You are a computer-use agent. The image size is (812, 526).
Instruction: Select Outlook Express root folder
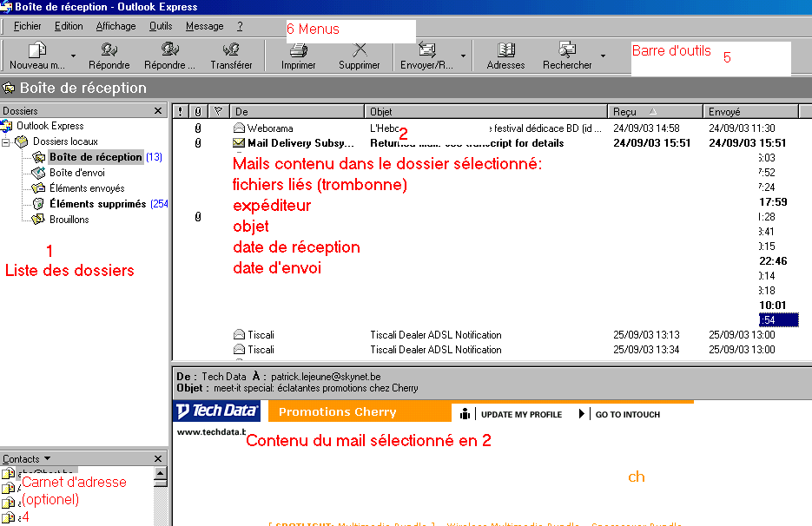click(50, 126)
